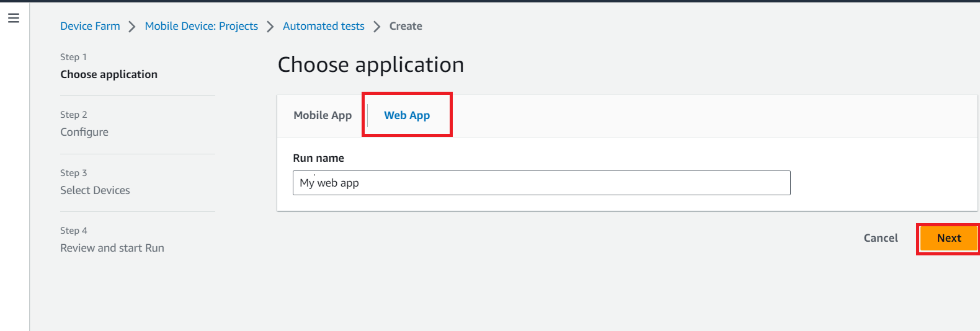The height and width of the screenshot is (331, 980).
Task: Jump to Step 2 Configure
Action: pos(84,132)
